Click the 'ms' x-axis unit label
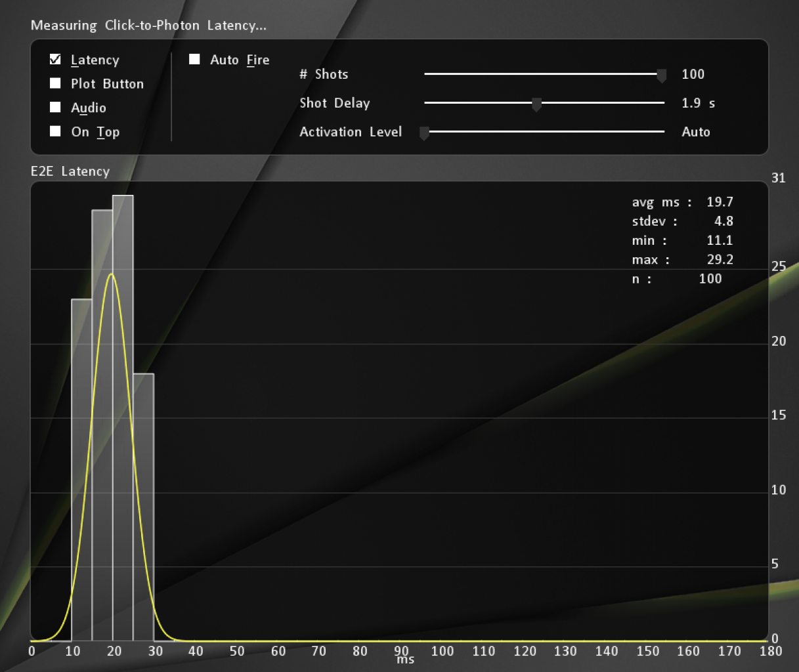Screen dimensions: 799x672 point(405,660)
